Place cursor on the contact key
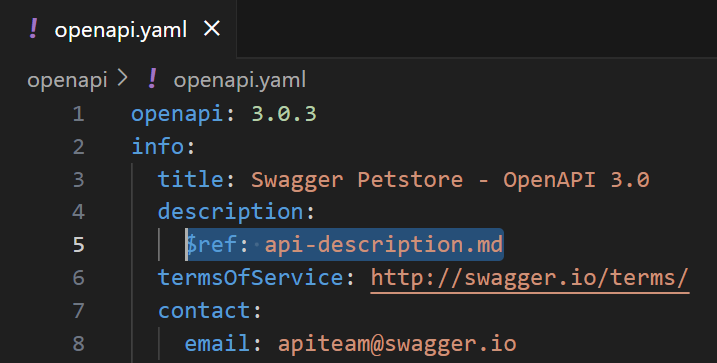This screenshot has width=717, height=363. point(204,310)
